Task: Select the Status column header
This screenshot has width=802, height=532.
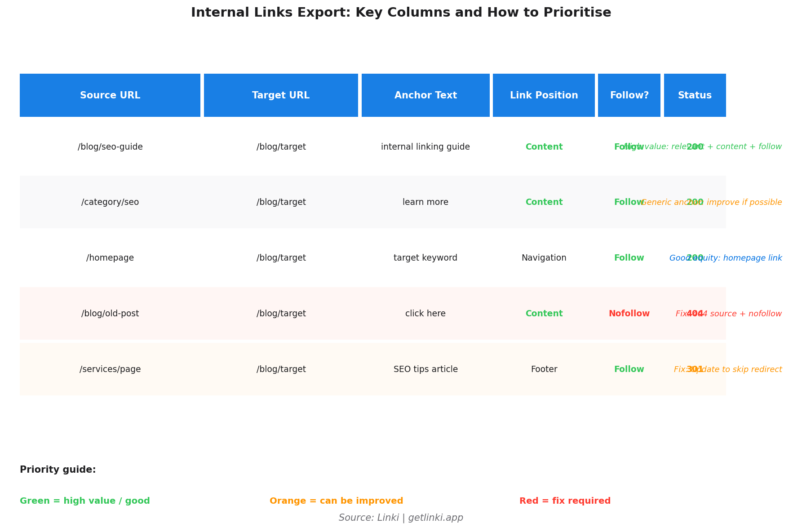Action: click(695, 95)
